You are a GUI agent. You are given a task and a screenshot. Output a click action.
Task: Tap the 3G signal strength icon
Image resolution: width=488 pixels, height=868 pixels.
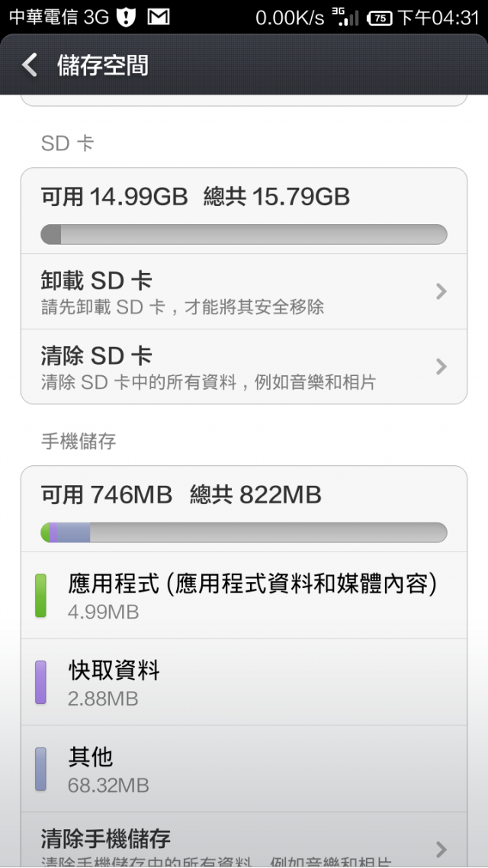tap(345, 18)
